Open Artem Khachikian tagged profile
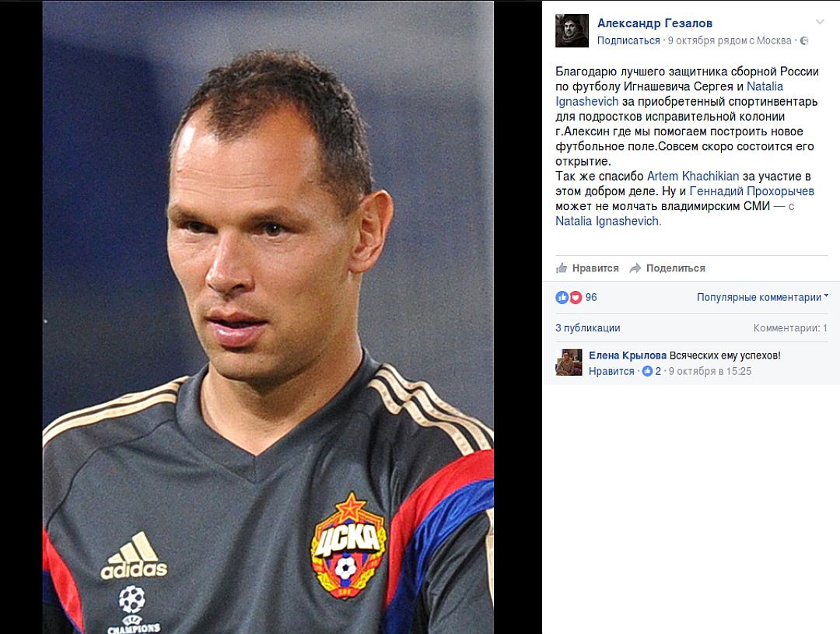The width and height of the screenshot is (840, 634). tap(693, 177)
